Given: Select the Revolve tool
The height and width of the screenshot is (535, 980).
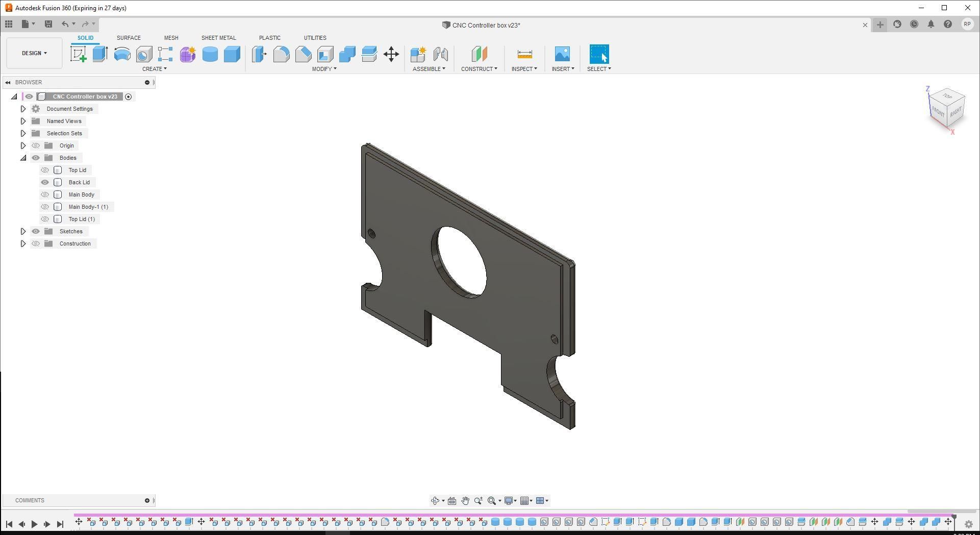Looking at the screenshot, I should (x=122, y=54).
